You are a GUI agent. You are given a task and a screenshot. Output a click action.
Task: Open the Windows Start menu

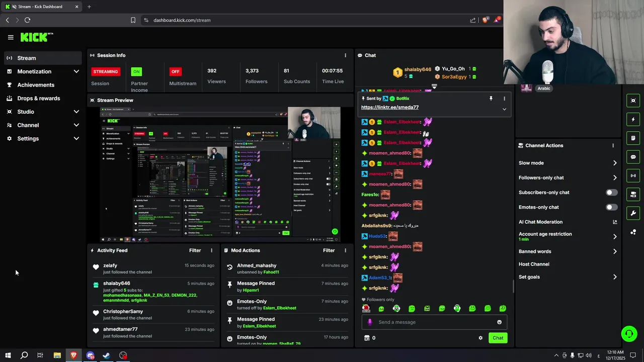pos(8,355)
